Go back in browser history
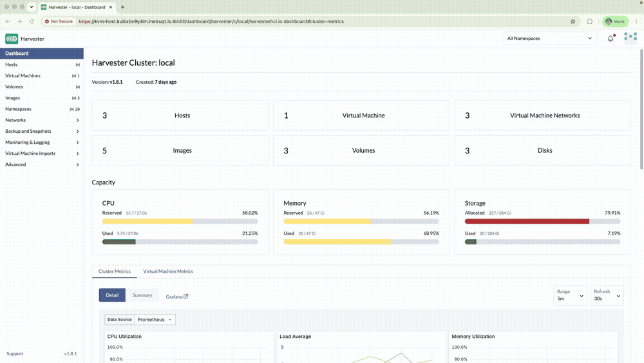This screenshot has width=644, height=363. 8,21
